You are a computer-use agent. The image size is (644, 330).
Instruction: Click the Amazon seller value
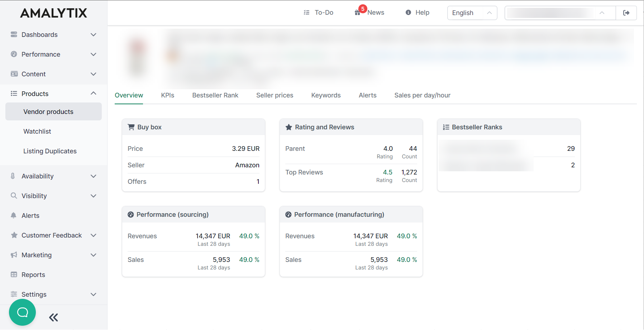click(x=247, y=165)
